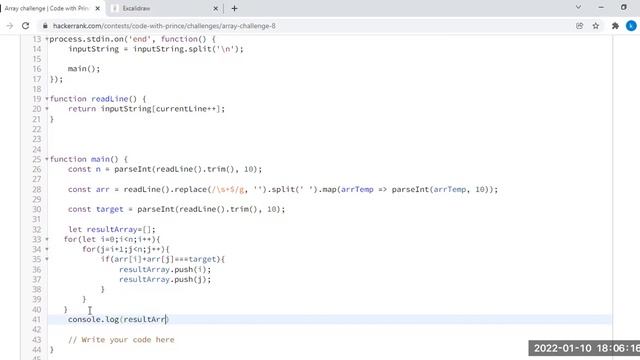Click the 'main();' call on line 16
640x360 pixels.
(x=84, y=69)
